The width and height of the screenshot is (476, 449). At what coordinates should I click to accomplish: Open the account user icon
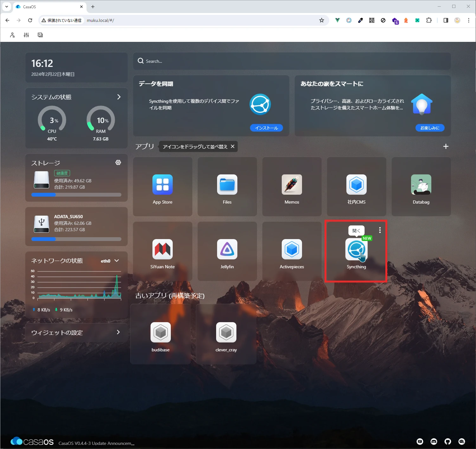click(x=12, y=35)
